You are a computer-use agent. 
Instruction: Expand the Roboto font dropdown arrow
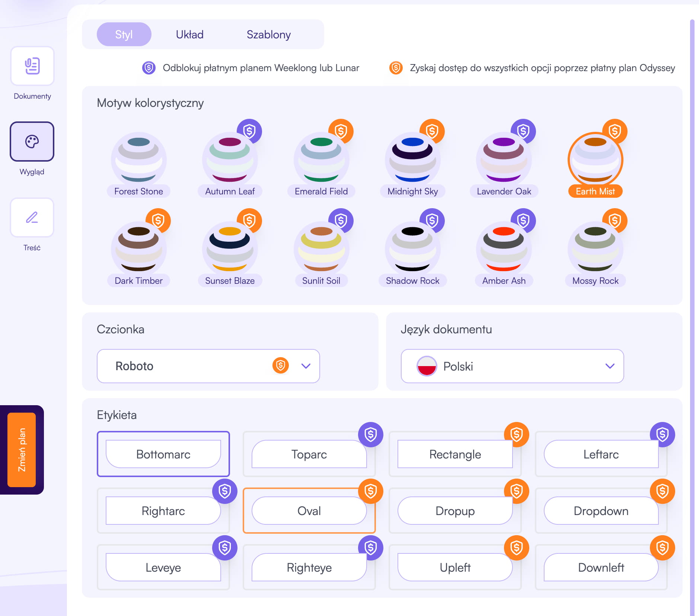(306, 366)
